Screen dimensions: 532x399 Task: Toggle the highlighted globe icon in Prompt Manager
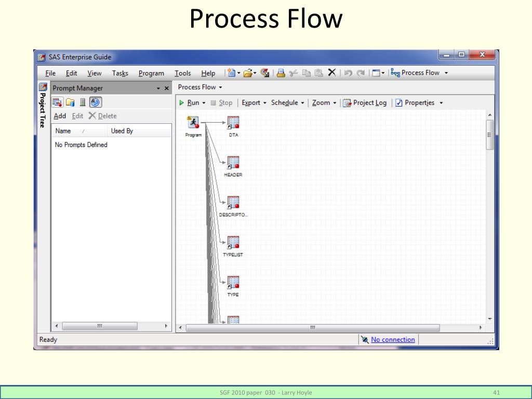[x=96, y=102]
